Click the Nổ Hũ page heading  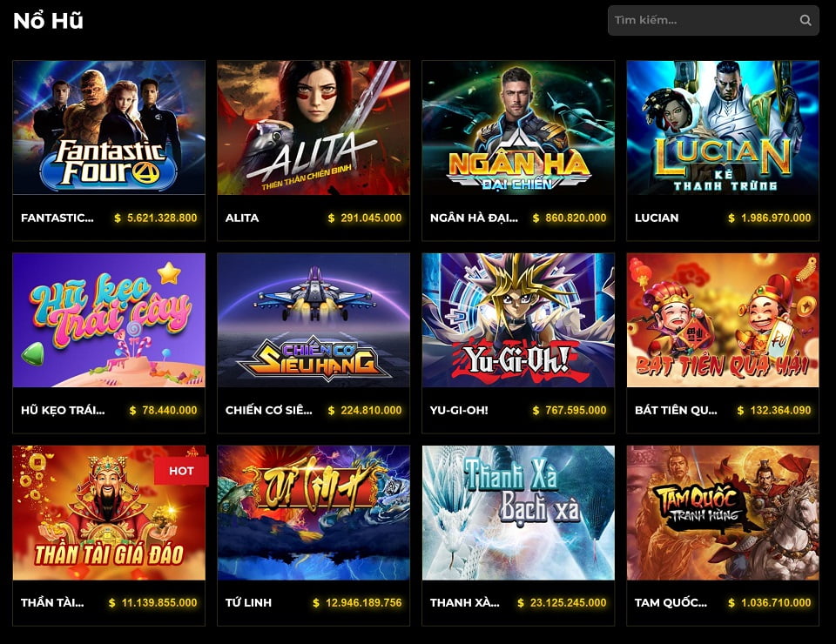pyautogui.click(x=48, y=21)
